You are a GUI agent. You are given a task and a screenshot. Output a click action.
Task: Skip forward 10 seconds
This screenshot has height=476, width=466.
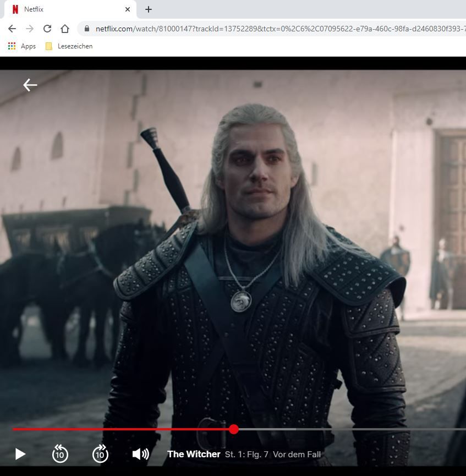coord(100,454)
